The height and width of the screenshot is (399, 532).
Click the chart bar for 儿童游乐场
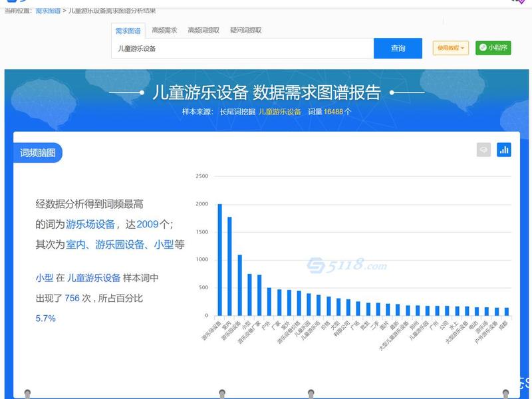coord(319,305)
